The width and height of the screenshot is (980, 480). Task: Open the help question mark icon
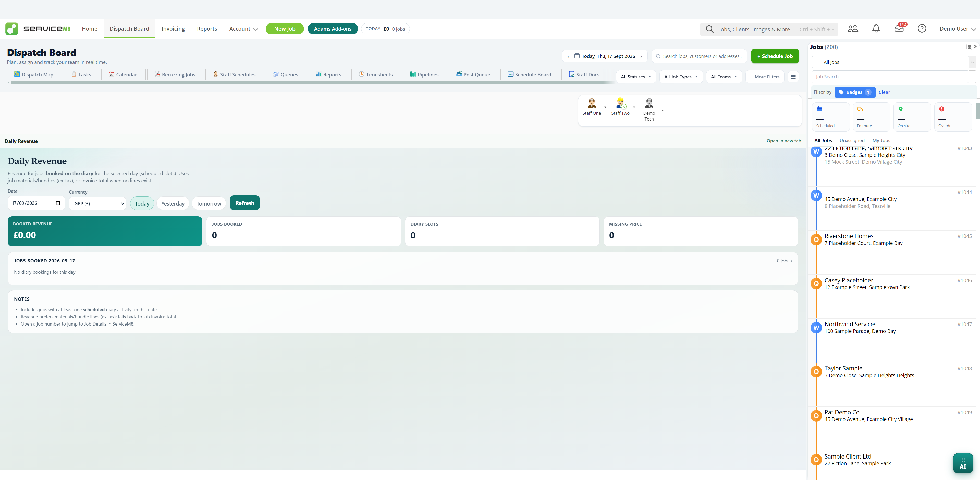click(922, 29)
